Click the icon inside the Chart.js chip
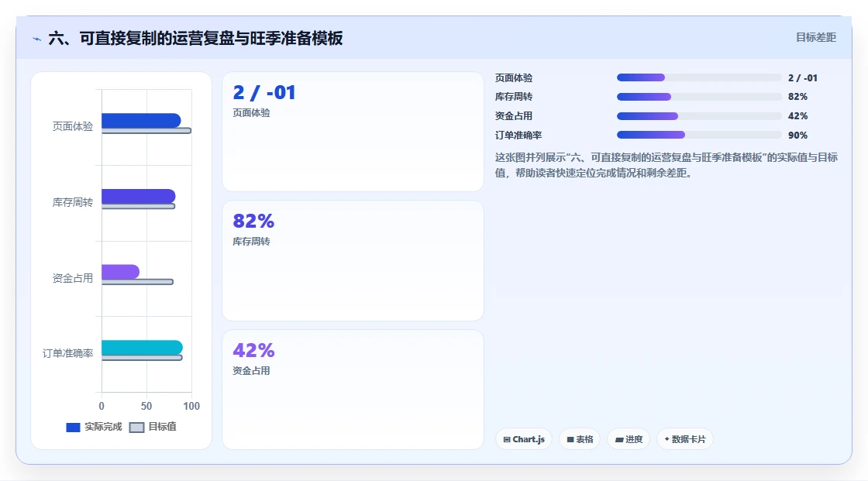The height and width of the screenshot is (481, 868). pyautogui.click(x=507, y=439)
